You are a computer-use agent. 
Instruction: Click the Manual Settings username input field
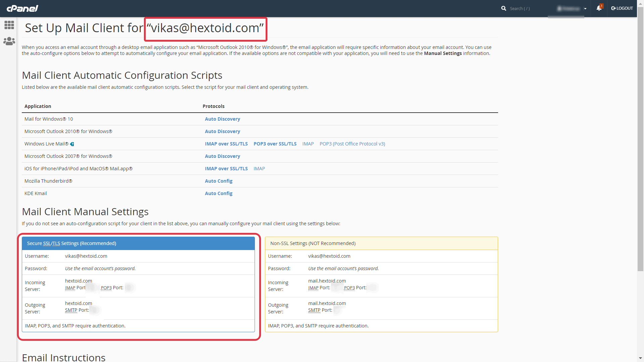(86, 256)
